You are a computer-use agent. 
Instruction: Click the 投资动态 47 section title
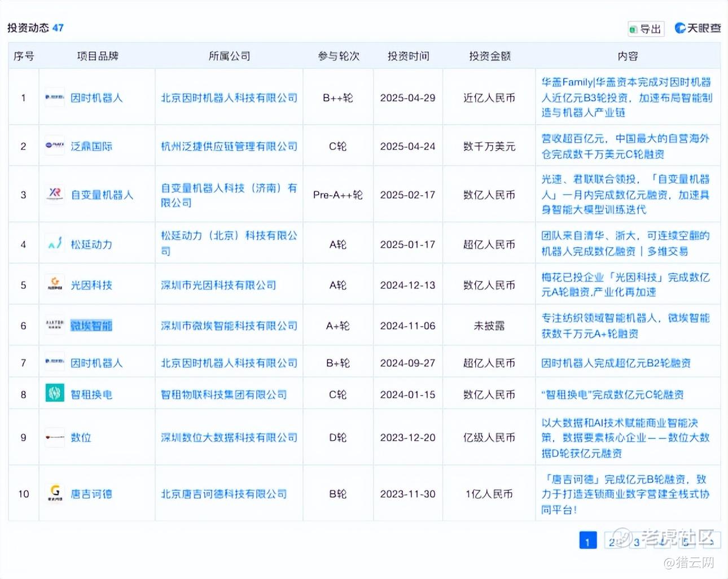[35, 28]
